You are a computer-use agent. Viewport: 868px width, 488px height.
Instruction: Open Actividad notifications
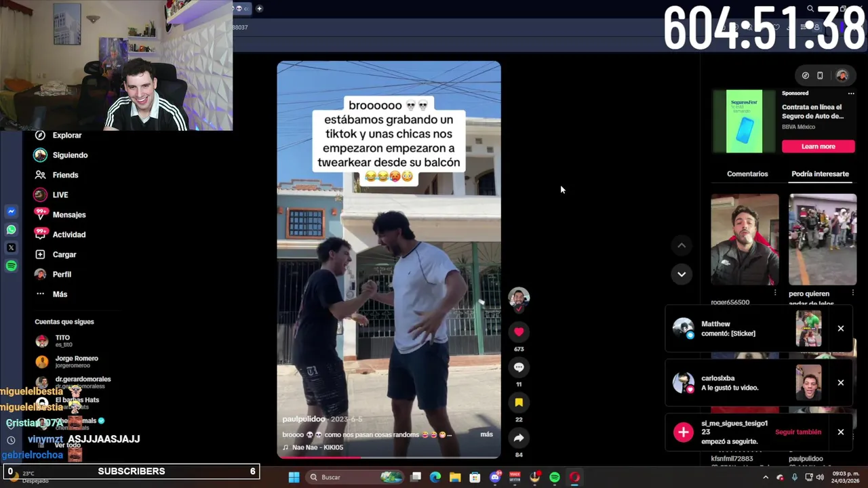60,235
